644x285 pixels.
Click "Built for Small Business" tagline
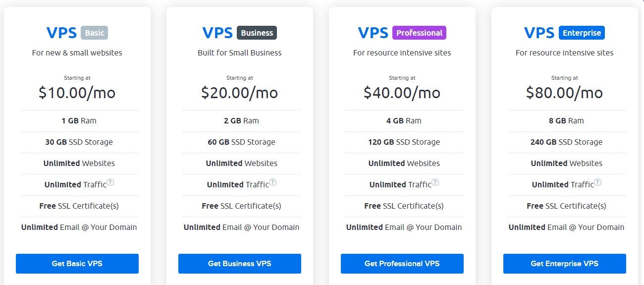[x=240, y=53]
